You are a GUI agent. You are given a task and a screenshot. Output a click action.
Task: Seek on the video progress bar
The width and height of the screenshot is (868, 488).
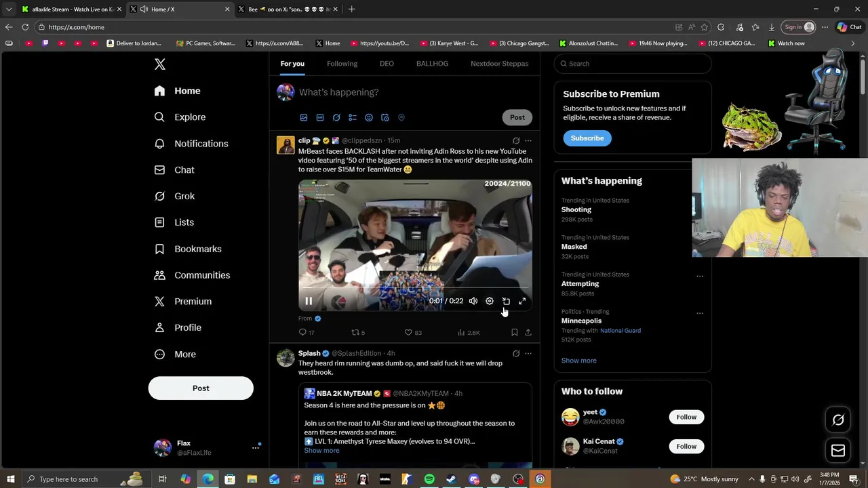tap(415, 289)
